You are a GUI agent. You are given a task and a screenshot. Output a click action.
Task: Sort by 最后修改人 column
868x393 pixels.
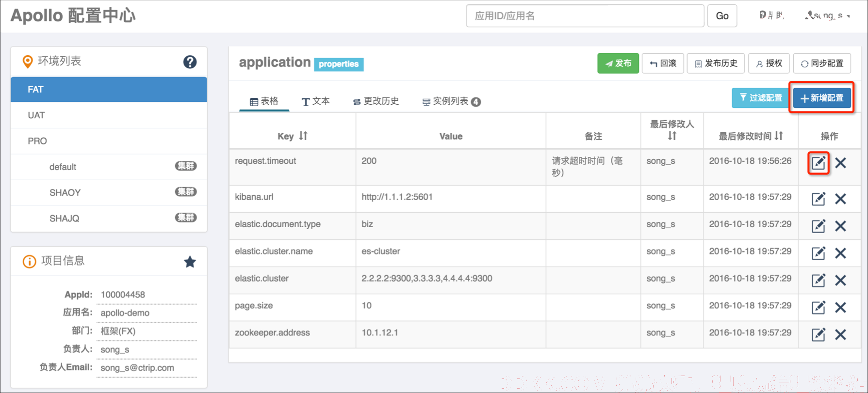pyautogui.click(x=672, y=136)
